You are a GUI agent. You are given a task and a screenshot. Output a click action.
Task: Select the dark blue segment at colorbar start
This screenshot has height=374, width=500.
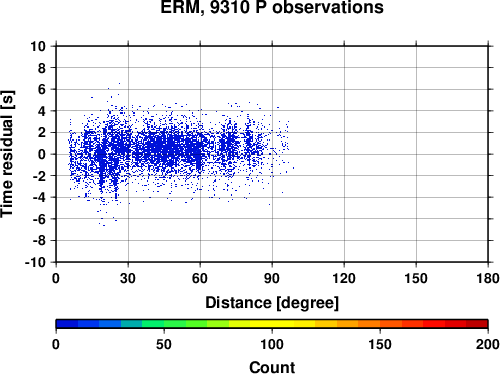click(x=67, y=324)
